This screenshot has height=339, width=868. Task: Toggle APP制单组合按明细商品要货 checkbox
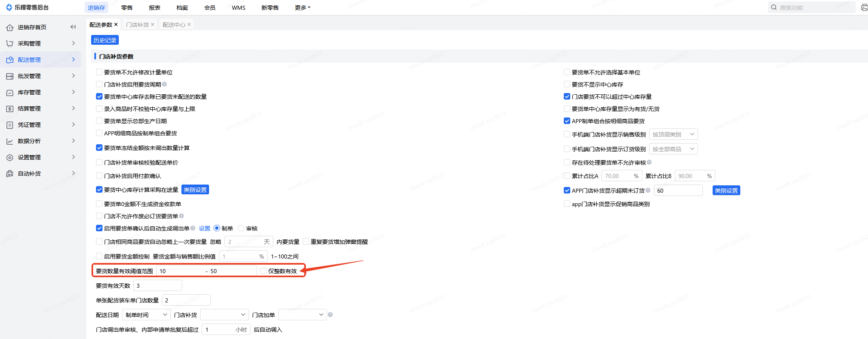tap(567, 121)
